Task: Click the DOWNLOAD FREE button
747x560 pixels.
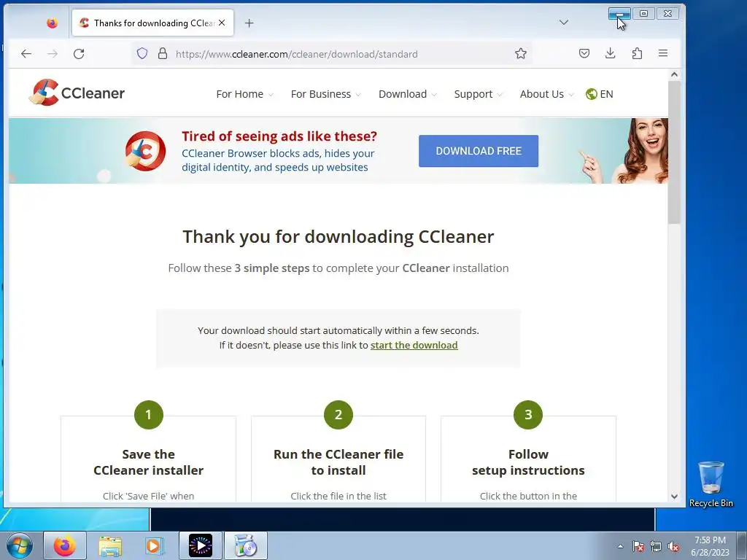Action: click(479, 151)
